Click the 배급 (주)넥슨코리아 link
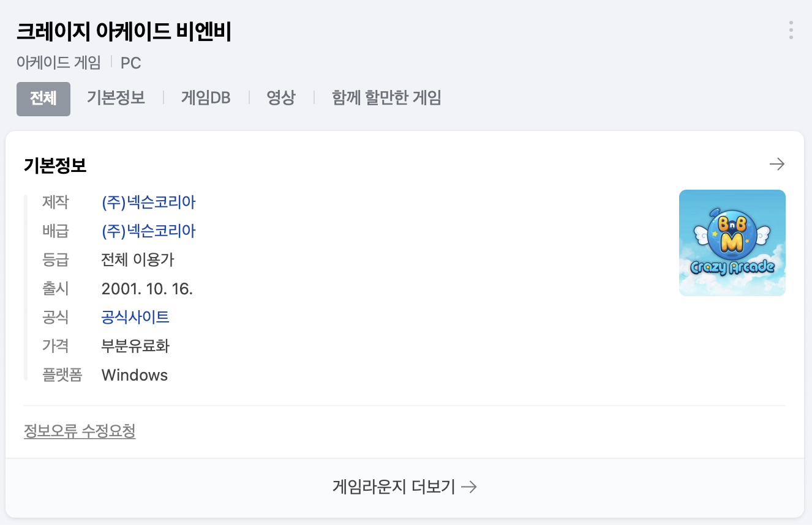Viewport: 812px width, 525px height. click(148, 231)
